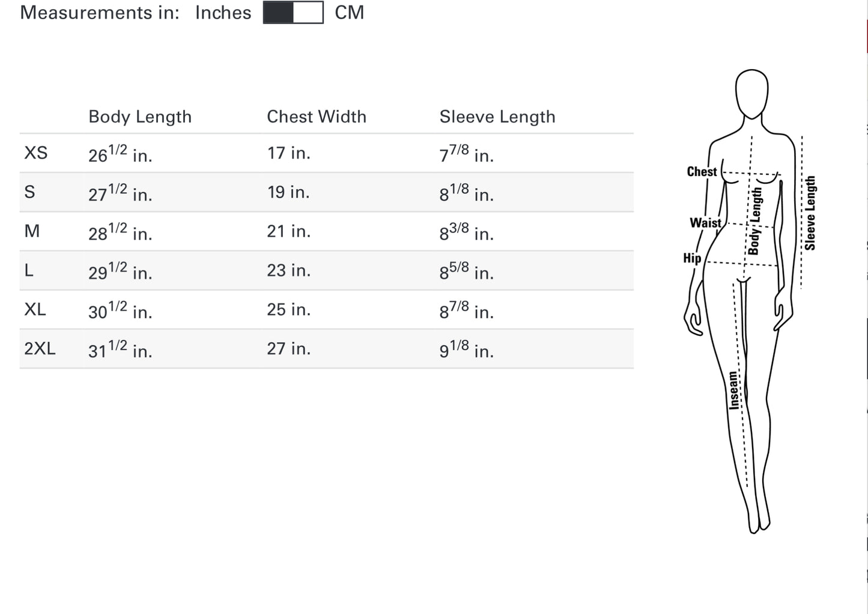Click the vertical Body Length diagram label
868x614 pixels.
pos(755,221)
